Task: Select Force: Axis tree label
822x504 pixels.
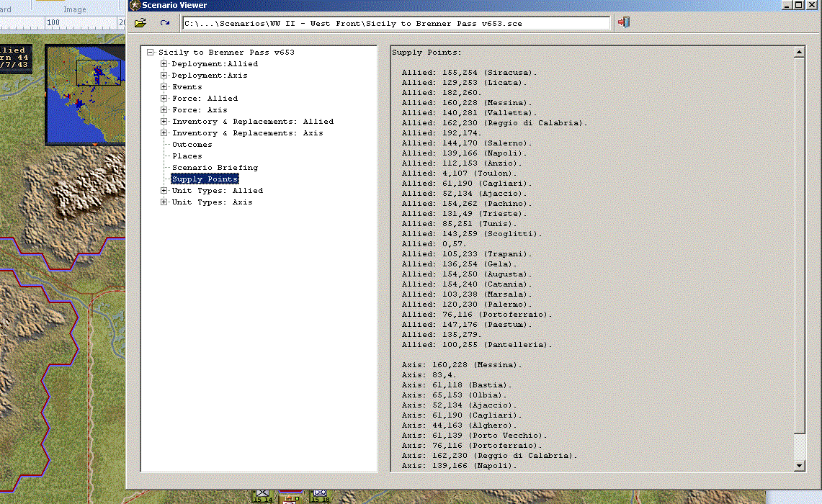Action: click(200, 110)
